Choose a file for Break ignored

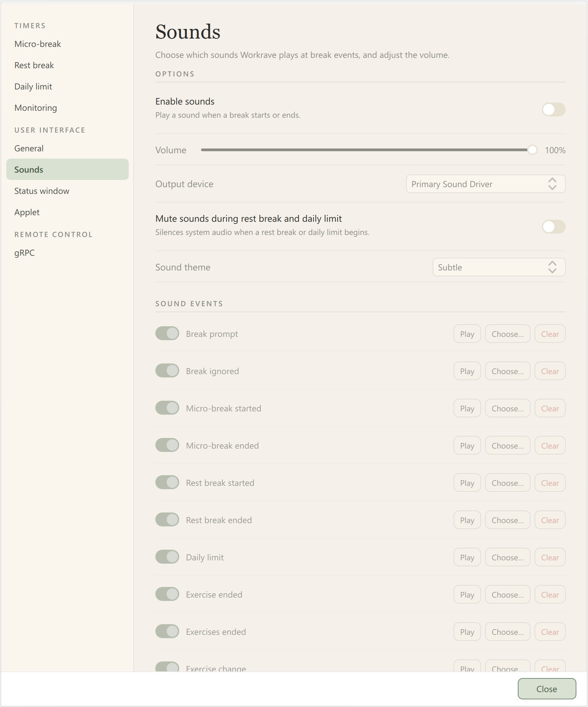coord(508,371)
